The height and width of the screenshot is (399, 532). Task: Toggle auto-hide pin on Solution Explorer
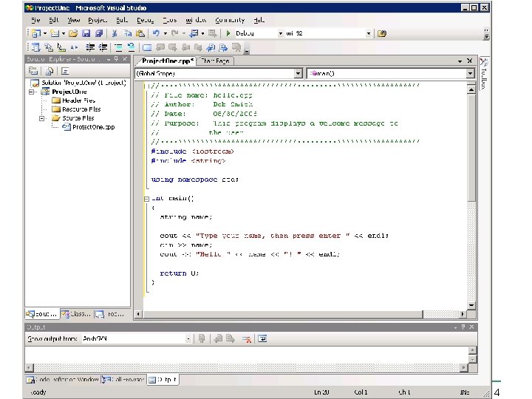click(x=117, y=59)
